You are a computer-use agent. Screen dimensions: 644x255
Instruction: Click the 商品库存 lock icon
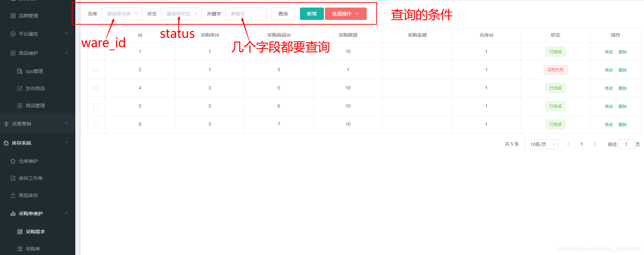(x=13, y=195)
